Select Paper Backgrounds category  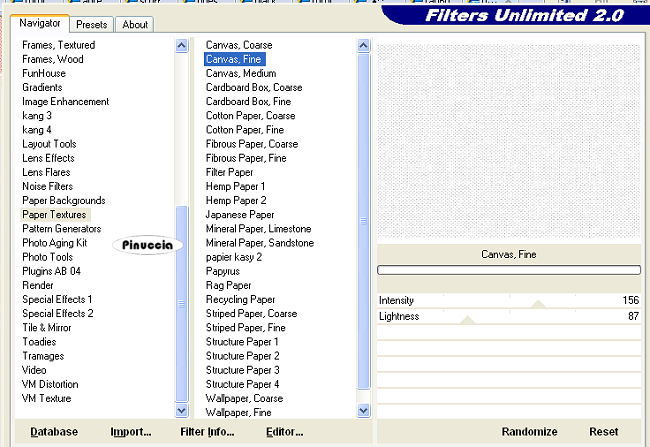pyautogui.click(x=64, y=200)
